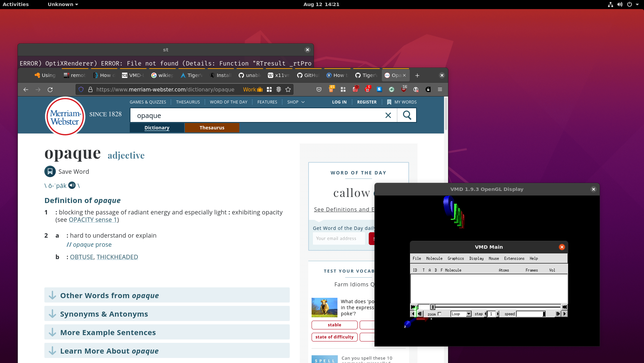Open the File menu in VMD Main

tap(417, 258)
